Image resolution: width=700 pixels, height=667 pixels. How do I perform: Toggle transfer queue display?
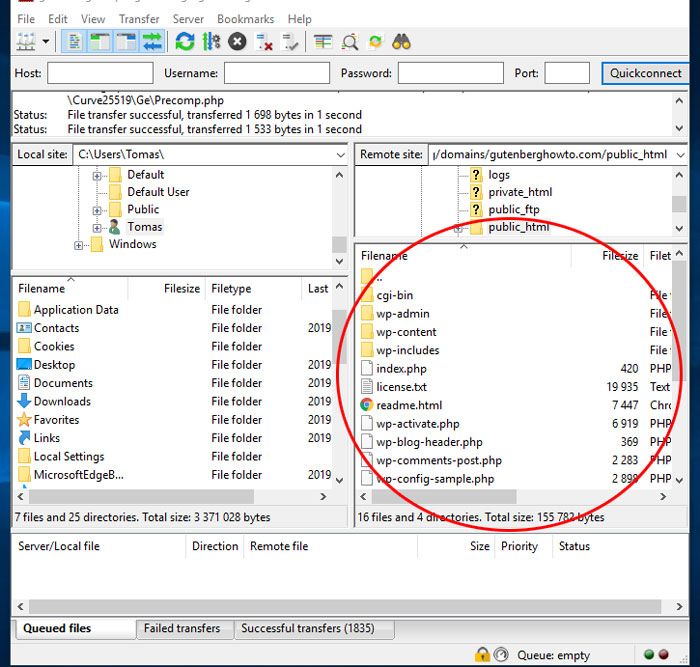pyautogui.click(x=152, y=42)
